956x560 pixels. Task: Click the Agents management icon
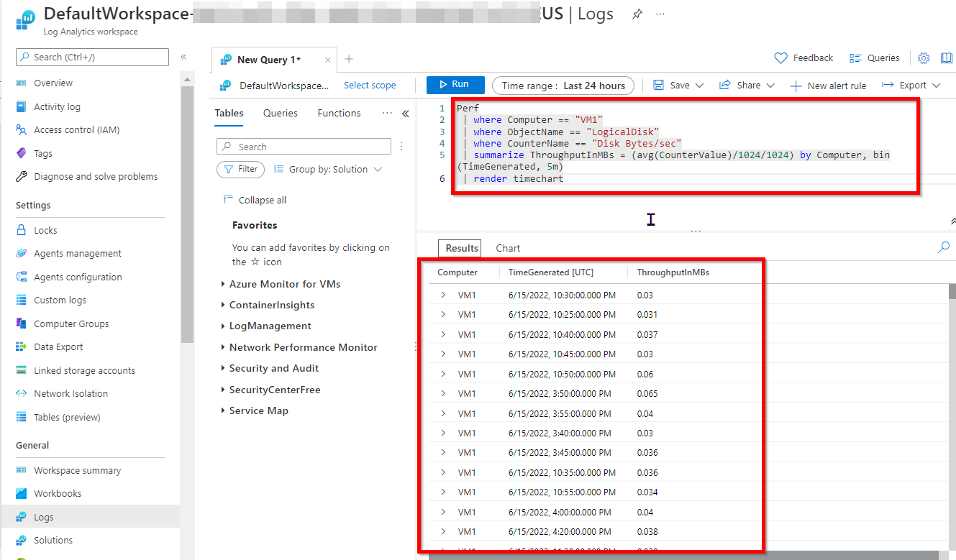click(22, 254)
